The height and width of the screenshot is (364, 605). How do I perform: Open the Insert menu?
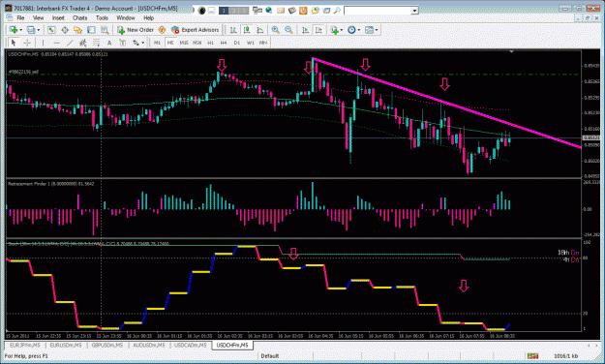[x=58, y=17]
